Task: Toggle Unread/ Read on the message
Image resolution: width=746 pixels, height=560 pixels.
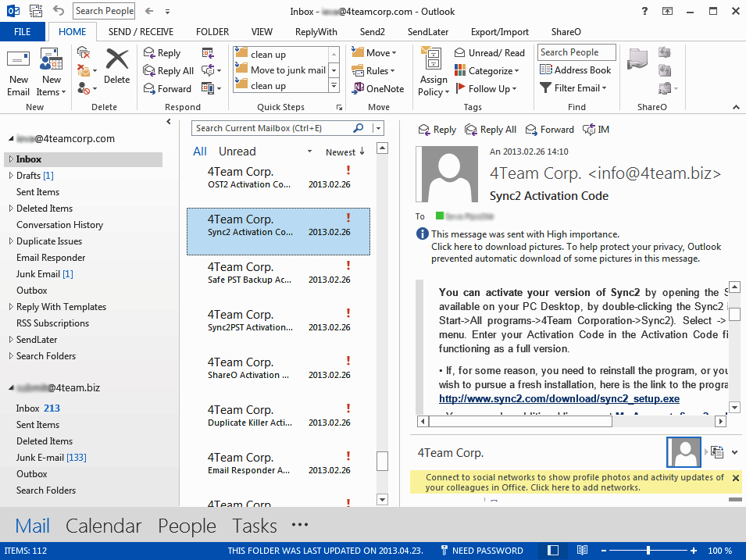Action: 490,53
